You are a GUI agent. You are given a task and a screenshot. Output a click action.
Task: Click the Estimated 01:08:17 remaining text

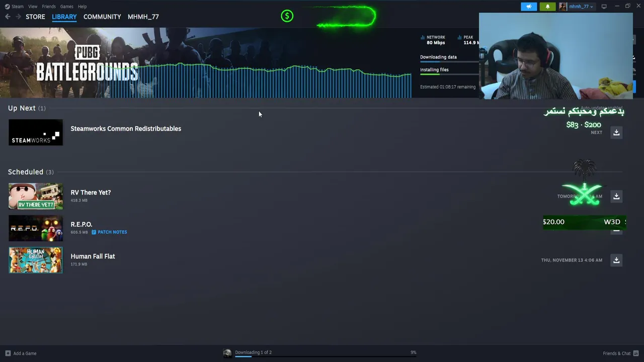(448, 87)
